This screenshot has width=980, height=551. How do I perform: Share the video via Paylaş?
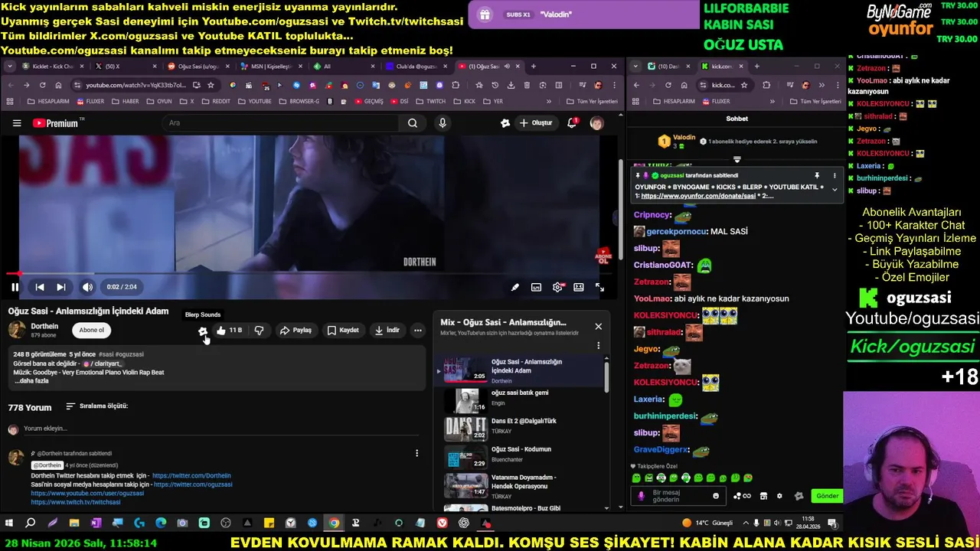point(296,330)
